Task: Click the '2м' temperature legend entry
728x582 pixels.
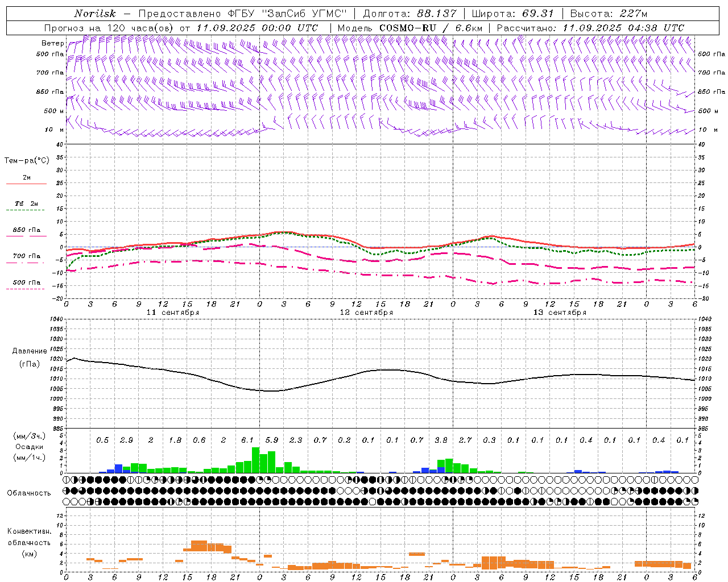Action: pyautogui.click(x=27, y=178)
